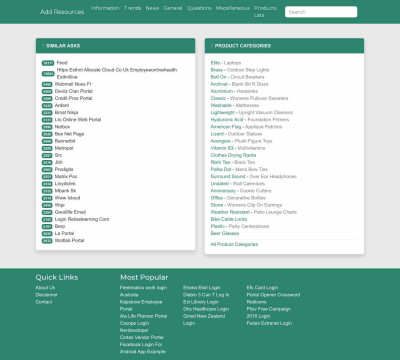The width and height of the screenshot is (400, 360).
Task: Click the Add Resources site logo
Action: pos(62,12)
